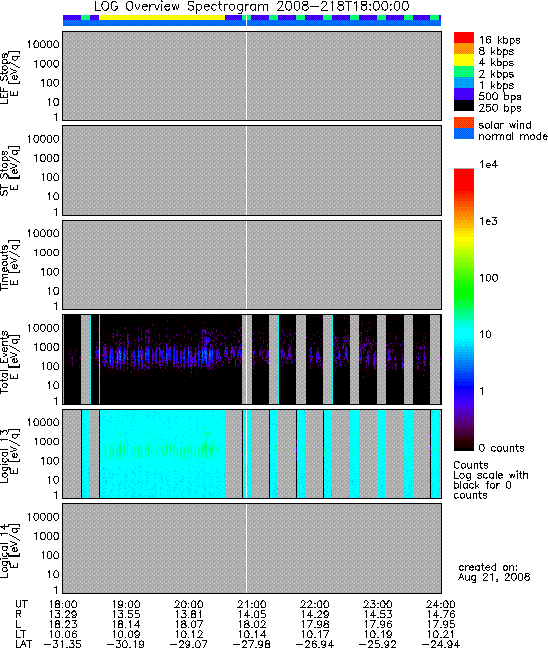Click the LT value '10.21'

(441, 634)
